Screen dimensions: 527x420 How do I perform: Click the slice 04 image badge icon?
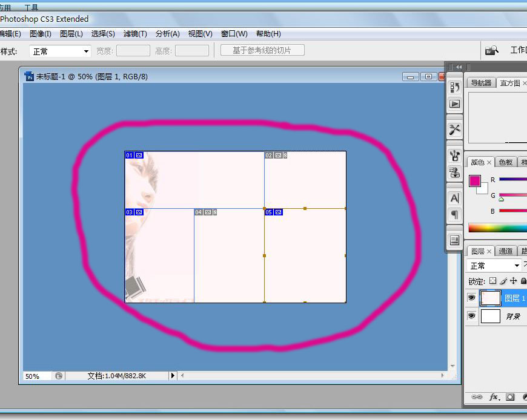pos(208,212)
